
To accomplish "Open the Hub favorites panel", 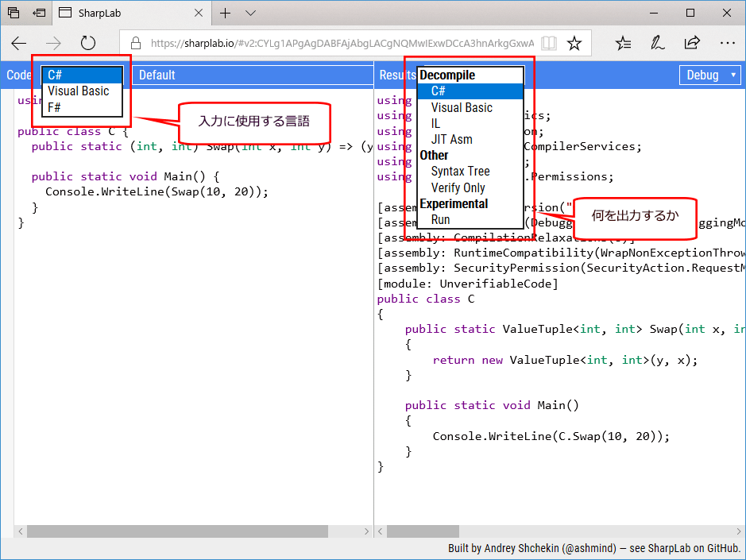I will (x=624, y=43).
